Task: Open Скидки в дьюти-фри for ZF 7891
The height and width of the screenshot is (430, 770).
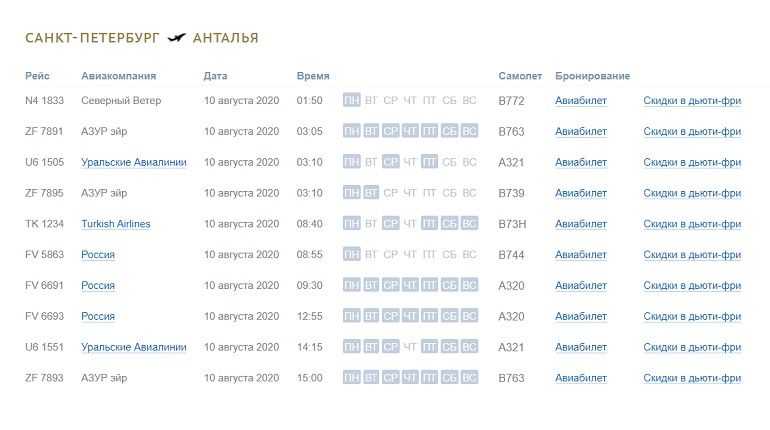Action: click(x=692, y=132)
